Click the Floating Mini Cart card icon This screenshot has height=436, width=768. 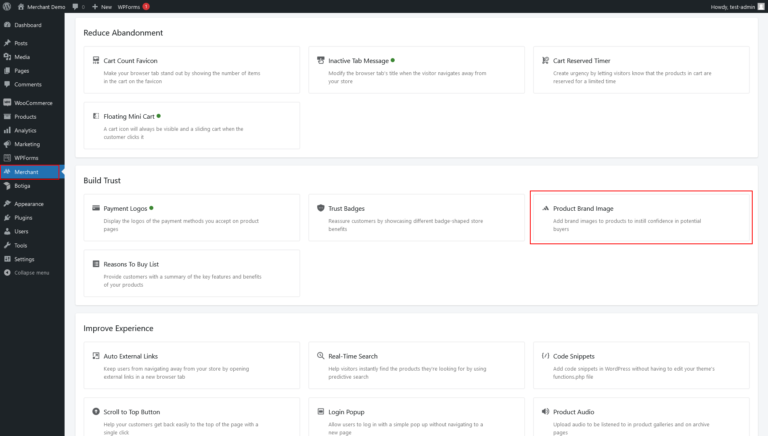point(96,116)
